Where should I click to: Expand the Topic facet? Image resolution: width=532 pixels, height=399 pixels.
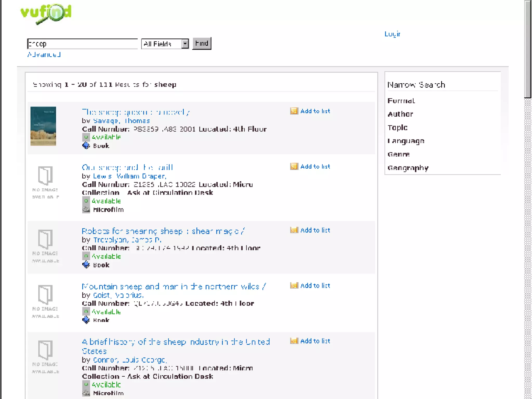pyautogui.click(x=397, y=128)
